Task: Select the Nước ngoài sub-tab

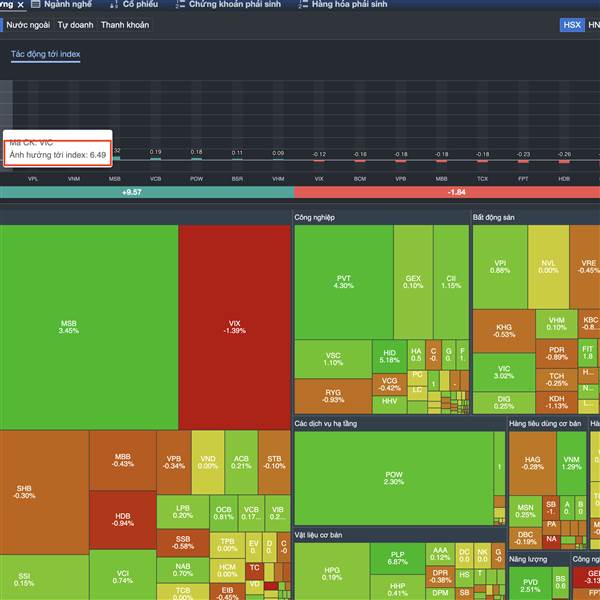Action: coord(28,25)
